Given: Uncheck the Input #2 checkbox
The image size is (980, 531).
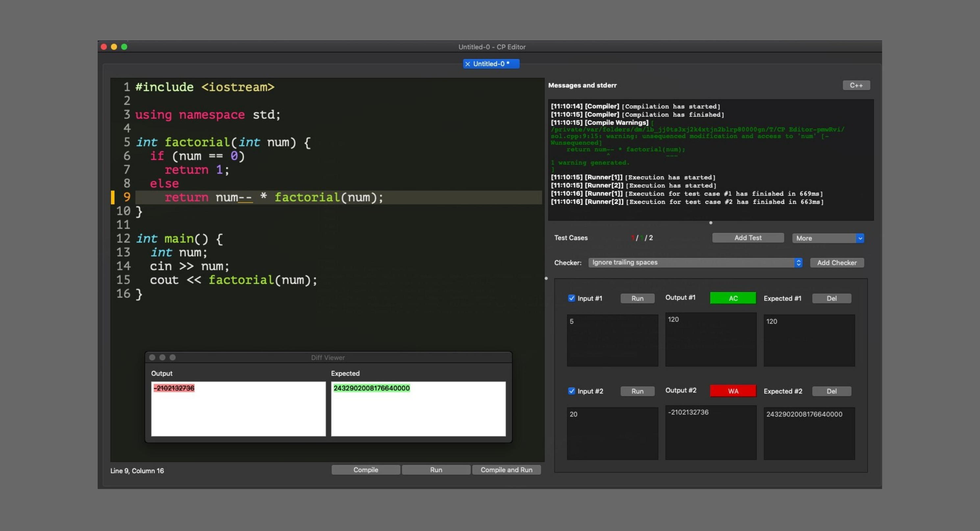Looking at the screenshot, I should [571, 391].
